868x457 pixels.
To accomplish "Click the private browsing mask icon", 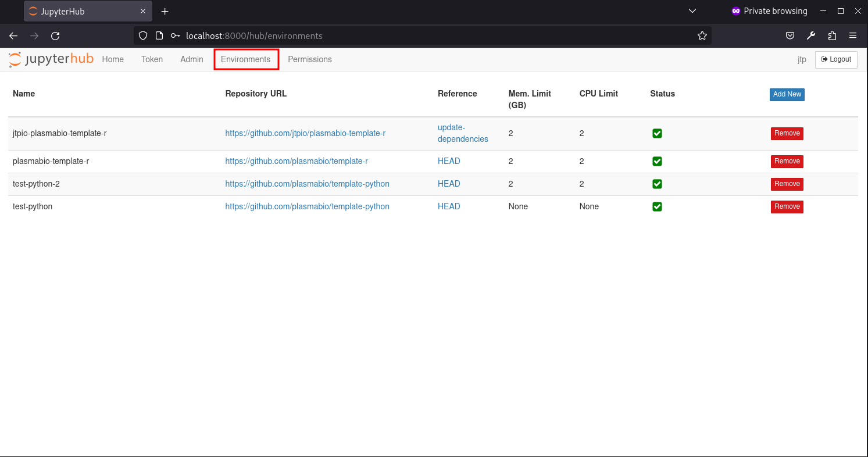I will click(x=736, y=11).
